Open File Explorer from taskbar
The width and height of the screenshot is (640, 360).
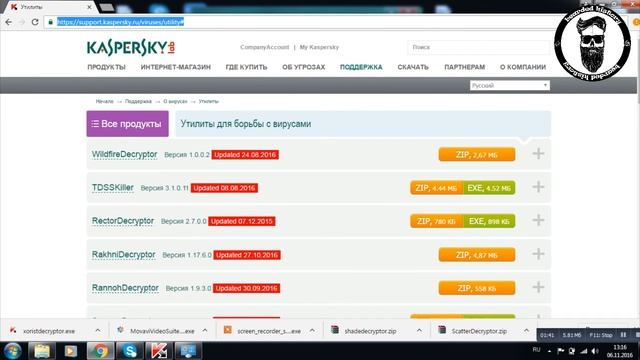(41, 351)
